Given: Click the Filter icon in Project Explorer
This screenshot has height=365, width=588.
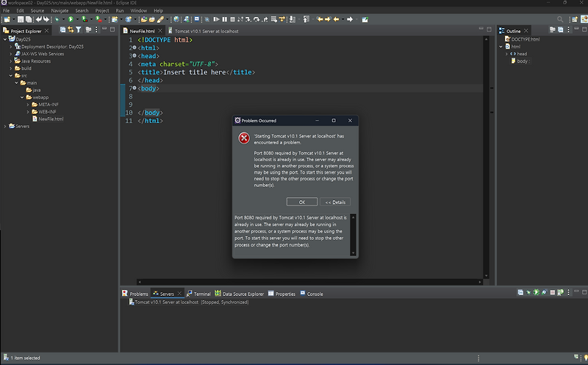Looking at the screenshot, I should 79,30.
